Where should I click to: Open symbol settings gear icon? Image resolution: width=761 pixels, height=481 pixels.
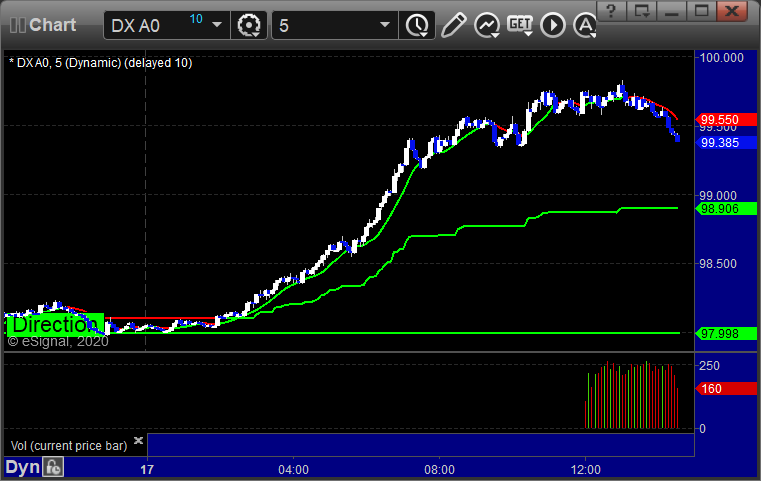[248, 25]
